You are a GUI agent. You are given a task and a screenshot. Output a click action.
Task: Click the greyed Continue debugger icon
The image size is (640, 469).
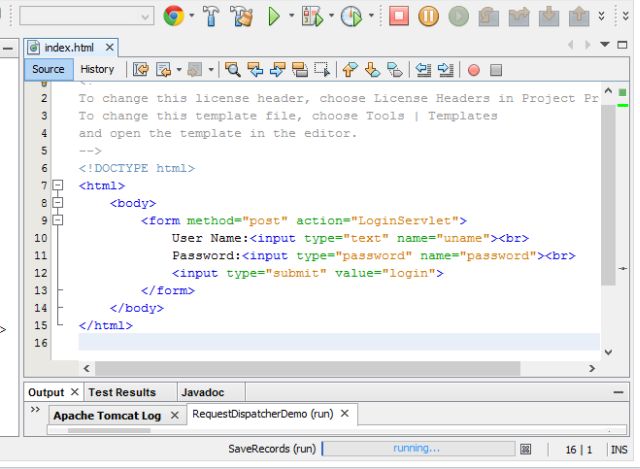458,17
